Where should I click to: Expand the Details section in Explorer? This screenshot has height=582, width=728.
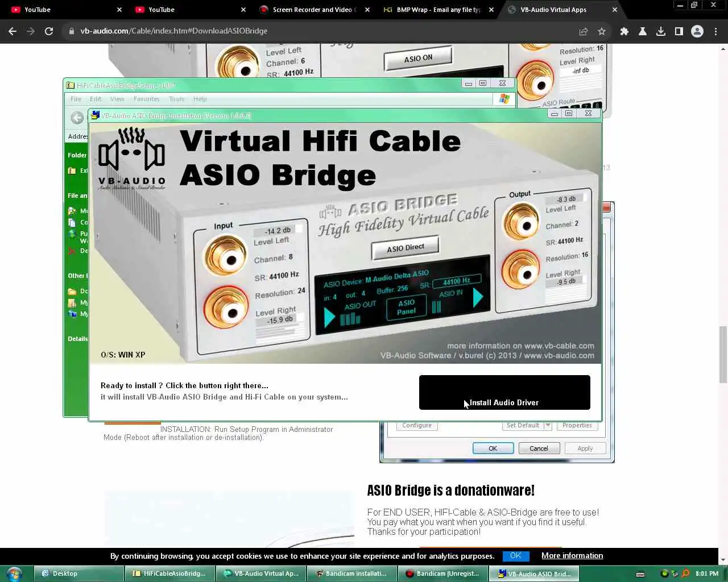point(77,339)
